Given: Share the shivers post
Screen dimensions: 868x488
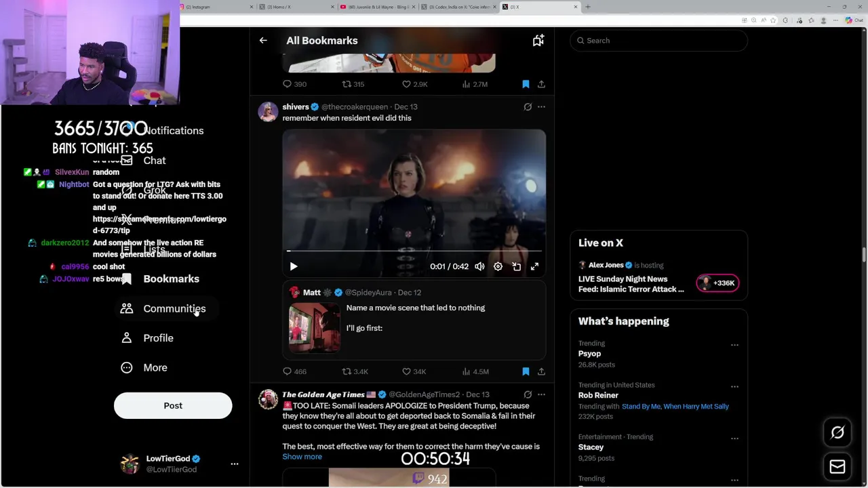Looking at the screenshot, I should pos(541,371).
